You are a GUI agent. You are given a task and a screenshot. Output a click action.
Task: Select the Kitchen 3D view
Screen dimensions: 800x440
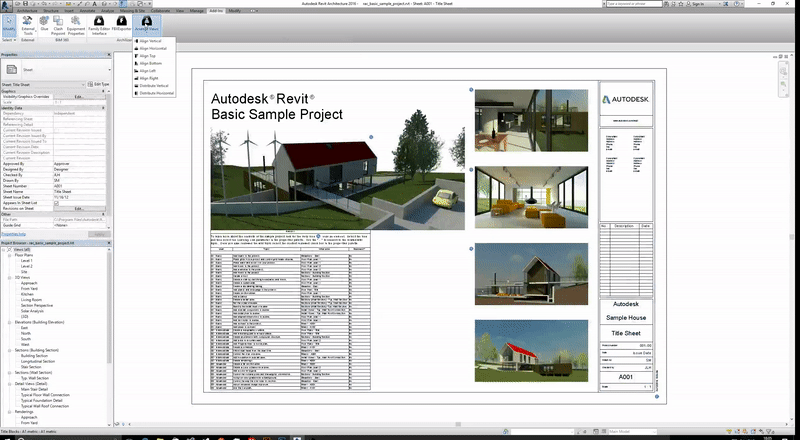coord(27,295)
